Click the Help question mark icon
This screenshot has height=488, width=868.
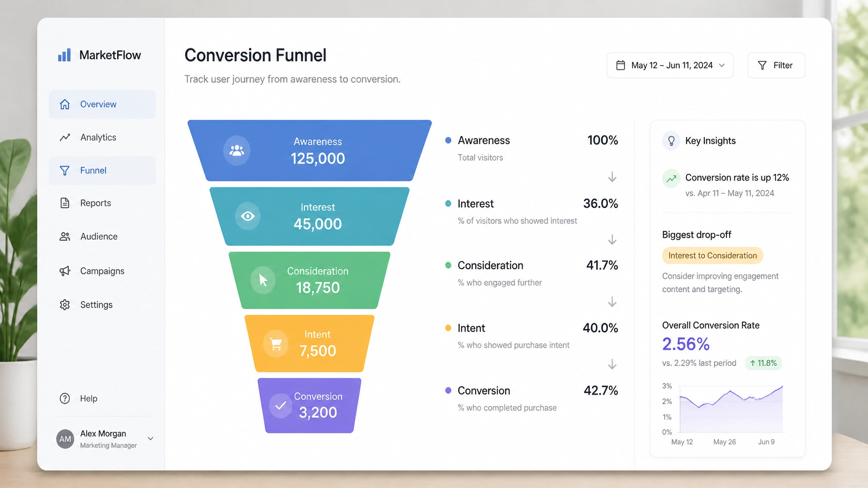[x=65, y=398]
